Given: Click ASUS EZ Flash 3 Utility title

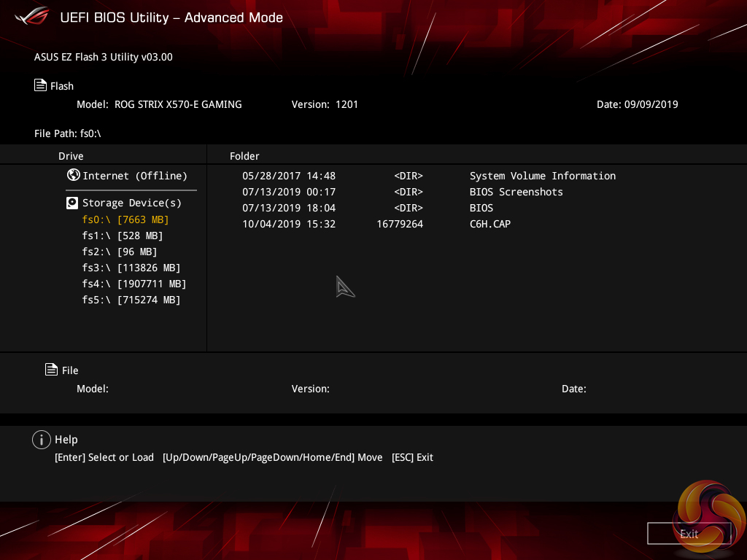Looking at the screenshot, I should (x=104, y=57).
